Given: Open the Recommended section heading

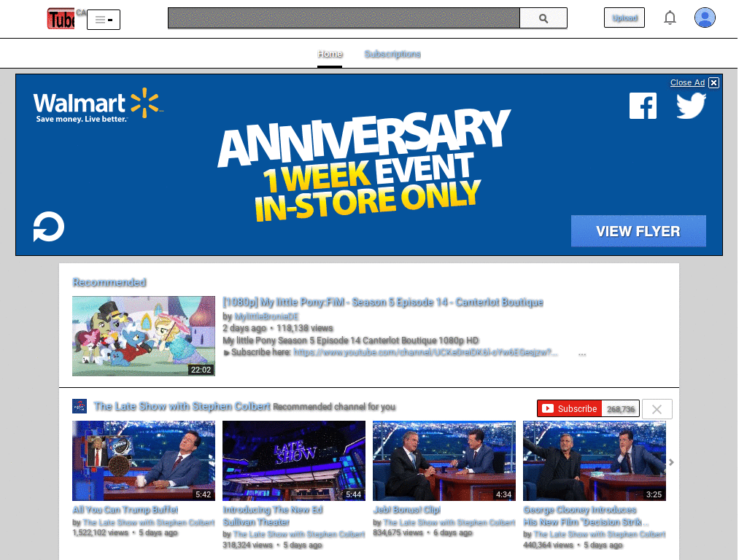Looking at the screenshot, I should [109, 282].
